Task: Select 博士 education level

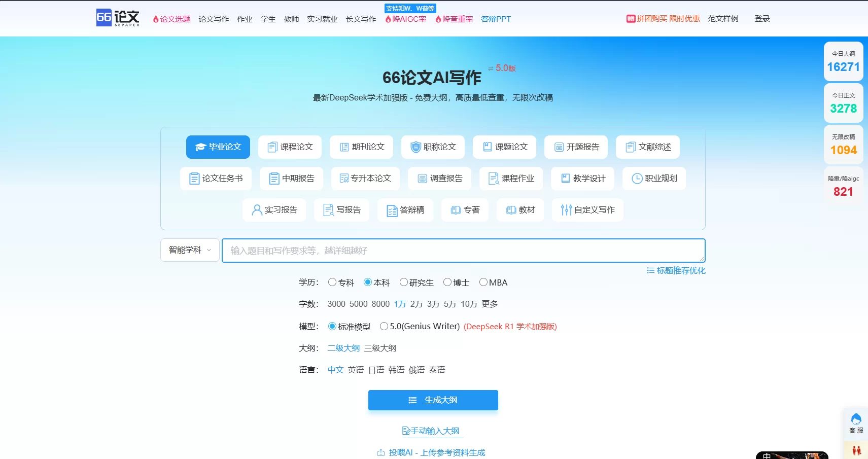Action: click(456, 283)
